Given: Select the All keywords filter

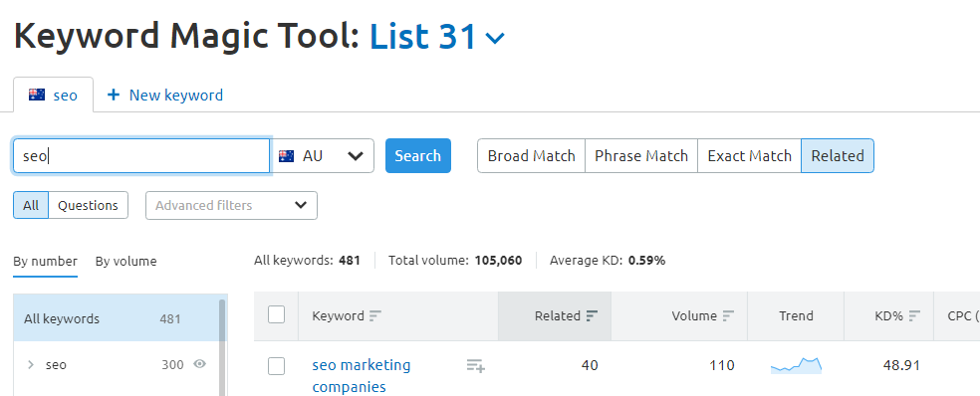Looking at the screenshot, I should 31,206.
